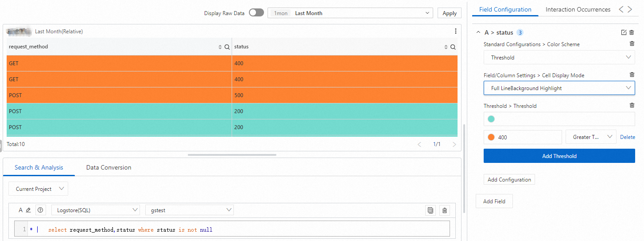Switch to Data Conversion tab

click(x=109, y=167)
